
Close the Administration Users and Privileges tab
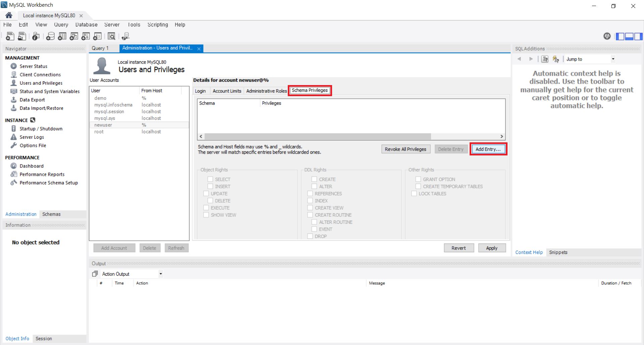199,49
